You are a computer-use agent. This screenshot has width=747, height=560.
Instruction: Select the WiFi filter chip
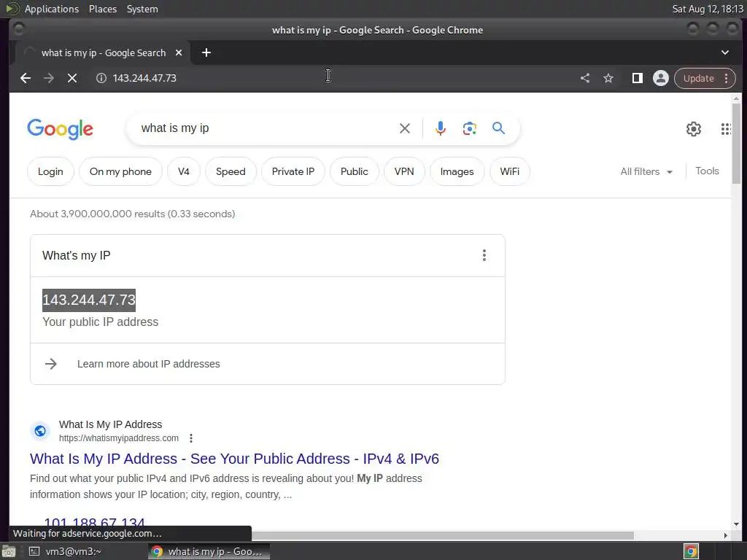tap(509, 171)
